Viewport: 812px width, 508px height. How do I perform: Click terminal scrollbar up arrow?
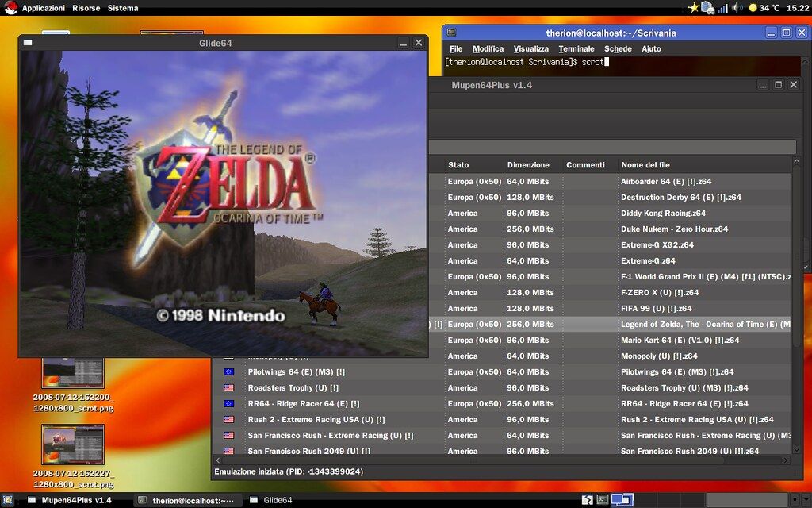[x=806, y=61]
